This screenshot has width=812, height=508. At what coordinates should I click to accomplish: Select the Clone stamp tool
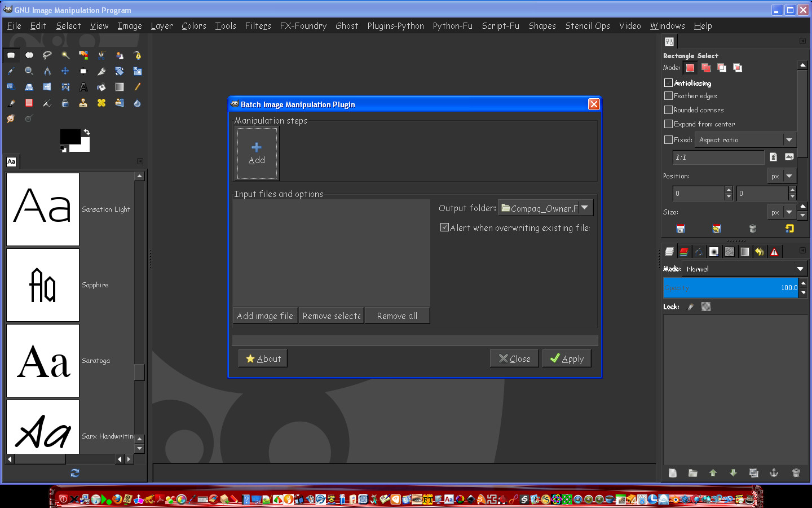[x=83, y=103]
